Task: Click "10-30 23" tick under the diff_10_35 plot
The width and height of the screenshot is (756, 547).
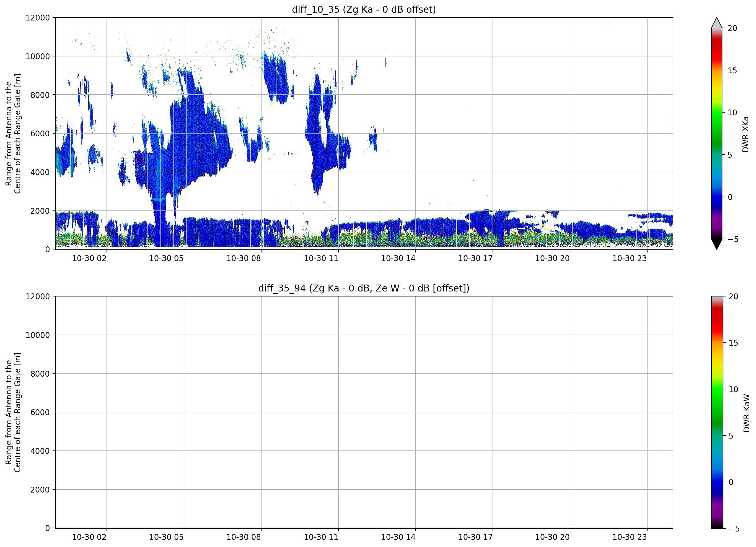Action: [x=630, y=259]
